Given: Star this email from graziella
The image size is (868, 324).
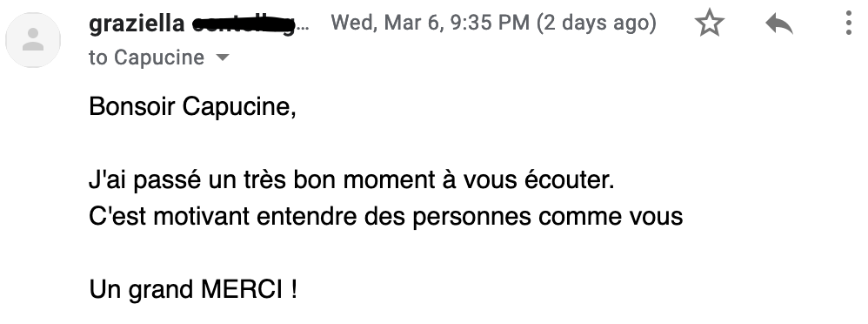Looking at the screenshot, I should [x=709, y=24].
